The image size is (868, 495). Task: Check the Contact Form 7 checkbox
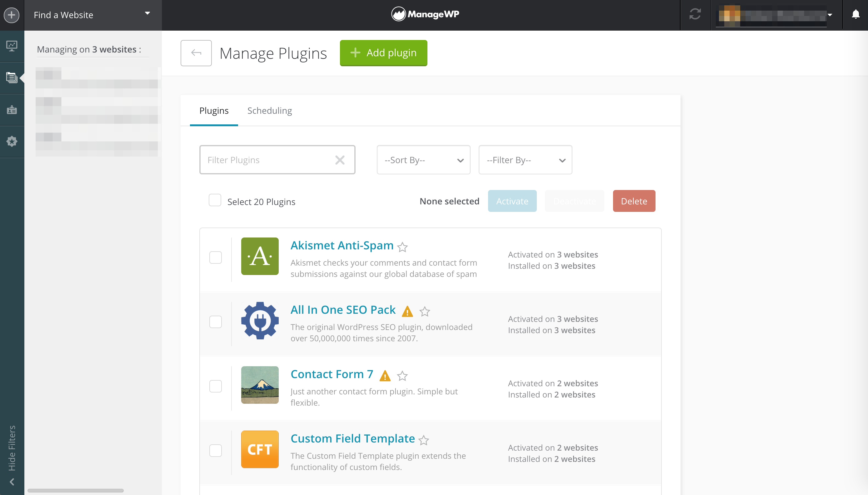click(216, 386)
